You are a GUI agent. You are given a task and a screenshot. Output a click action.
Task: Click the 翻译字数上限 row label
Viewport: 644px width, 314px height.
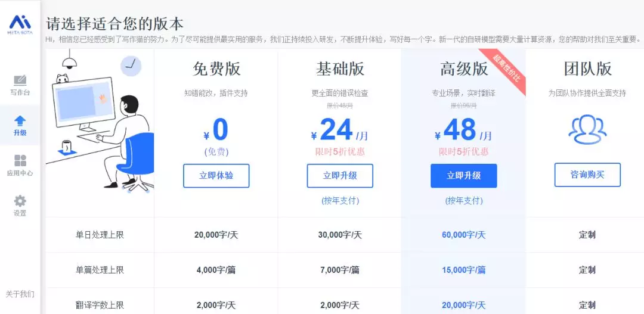click(100, 306)
